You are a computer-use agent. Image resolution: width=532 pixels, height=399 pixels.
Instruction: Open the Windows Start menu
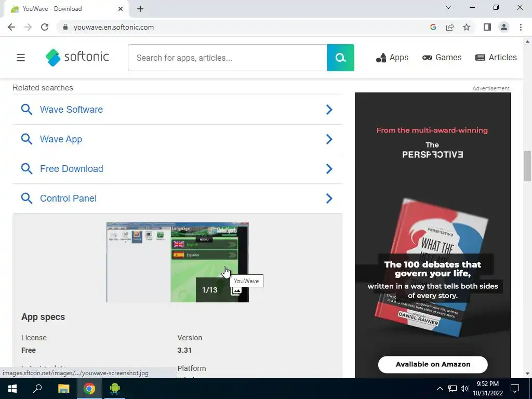[12, 389]
